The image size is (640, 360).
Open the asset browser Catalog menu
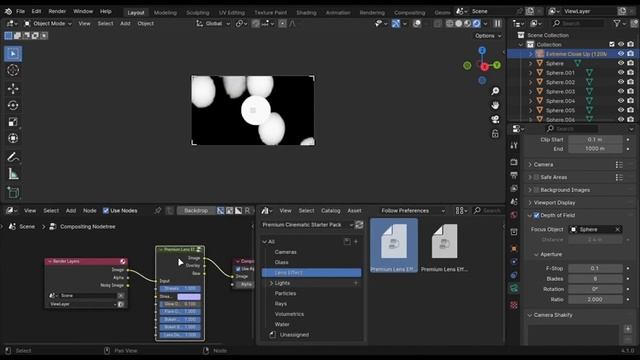[331, 211]
